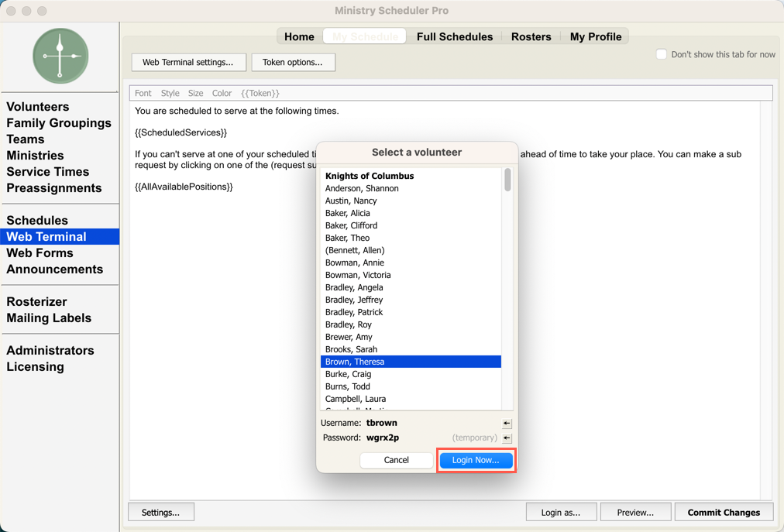The height and width of the screenshot is (532, 784).
Task: Click the Login Now... button
Action: 476,460
